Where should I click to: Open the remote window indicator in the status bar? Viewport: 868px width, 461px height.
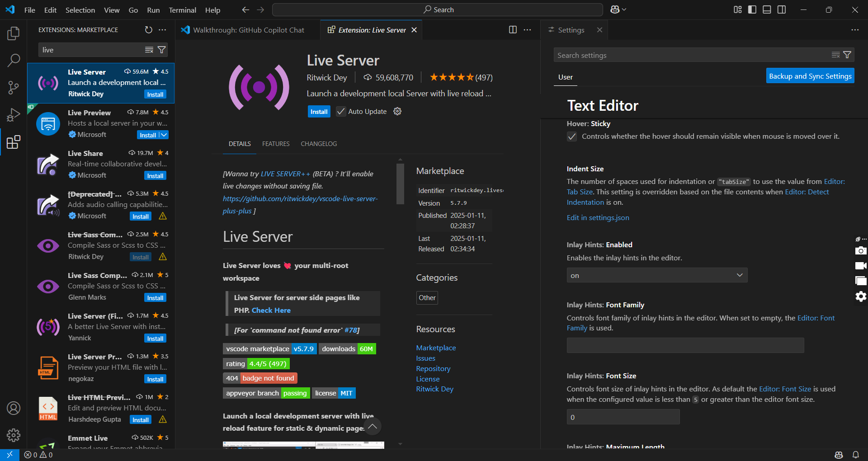9,455
